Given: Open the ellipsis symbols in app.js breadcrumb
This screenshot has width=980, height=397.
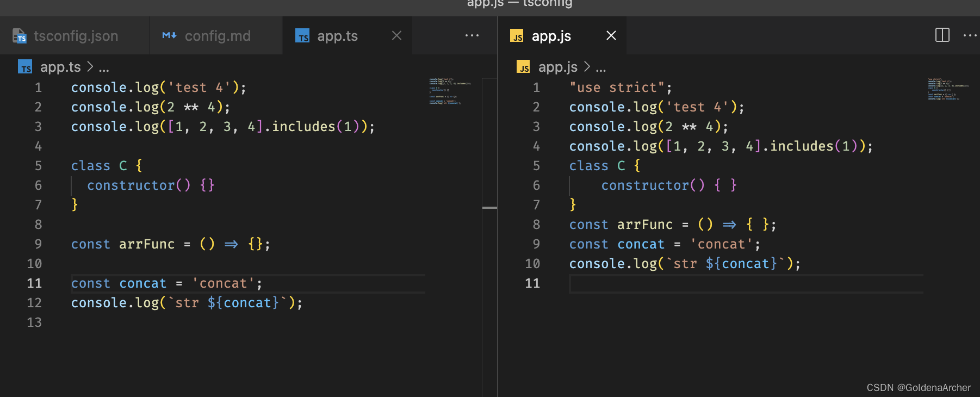Looking at the screenshot, I should [601, 70].
